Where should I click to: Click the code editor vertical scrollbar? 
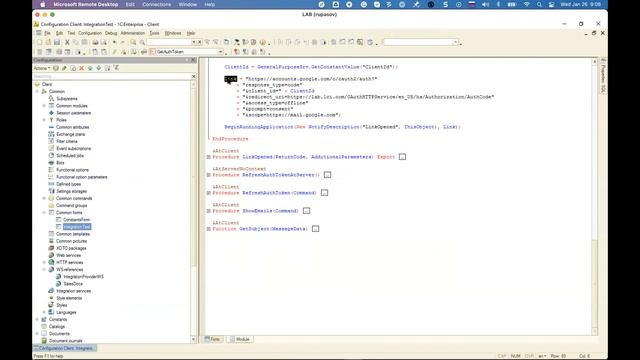pyautogui.click(x=595, y=196)
